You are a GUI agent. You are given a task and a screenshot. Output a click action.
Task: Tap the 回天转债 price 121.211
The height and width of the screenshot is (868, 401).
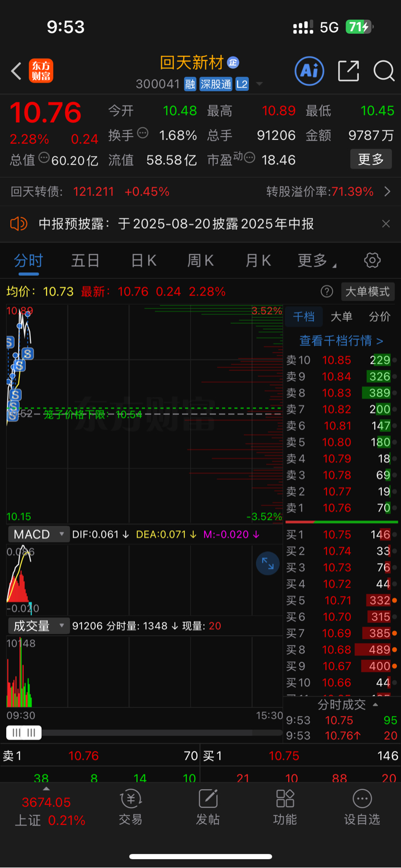[93, 192]
